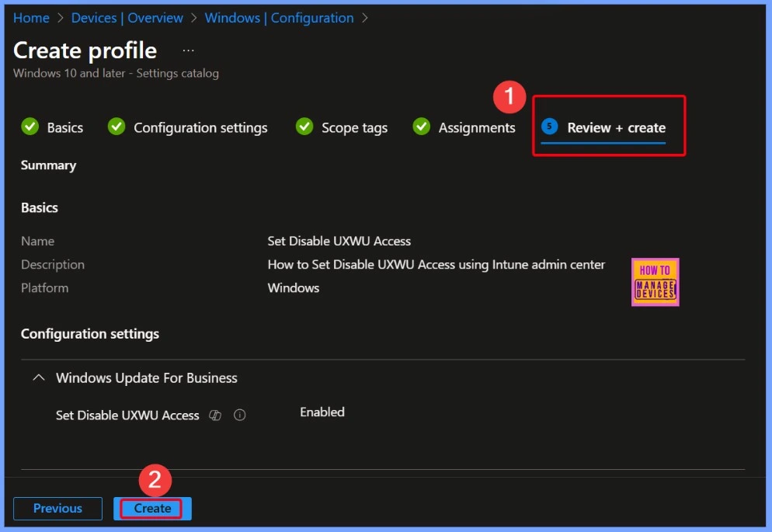
Task: Click the green checkmark next to Scope tags
Action: click(304, 127)
